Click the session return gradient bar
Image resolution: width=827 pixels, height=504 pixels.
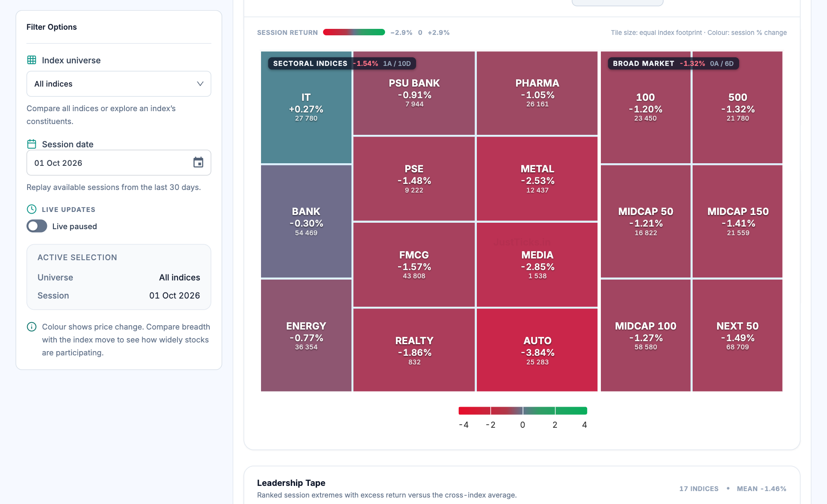coord(354,32)
